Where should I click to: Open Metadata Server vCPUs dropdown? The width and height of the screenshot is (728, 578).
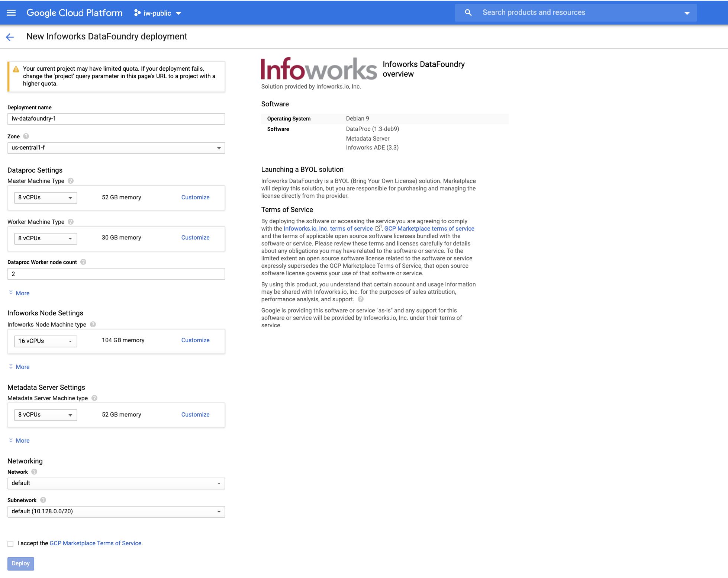pyautogui.click(x=45, y=415)
